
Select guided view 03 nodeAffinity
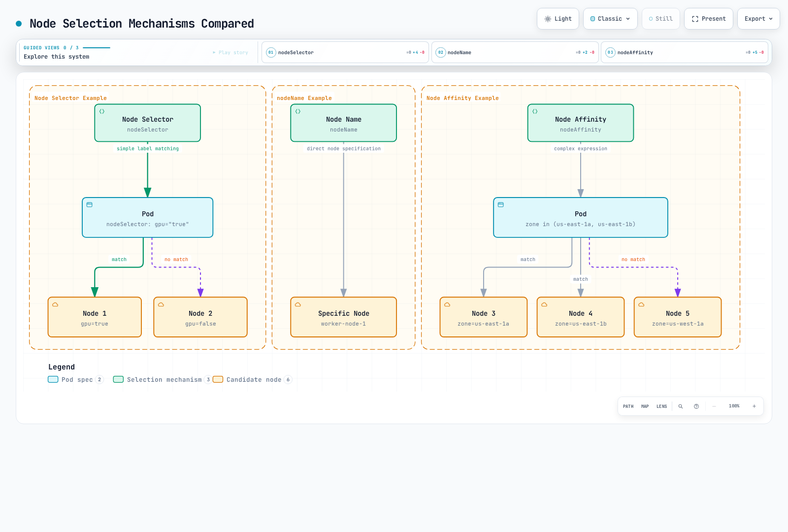tap(684, 52)
